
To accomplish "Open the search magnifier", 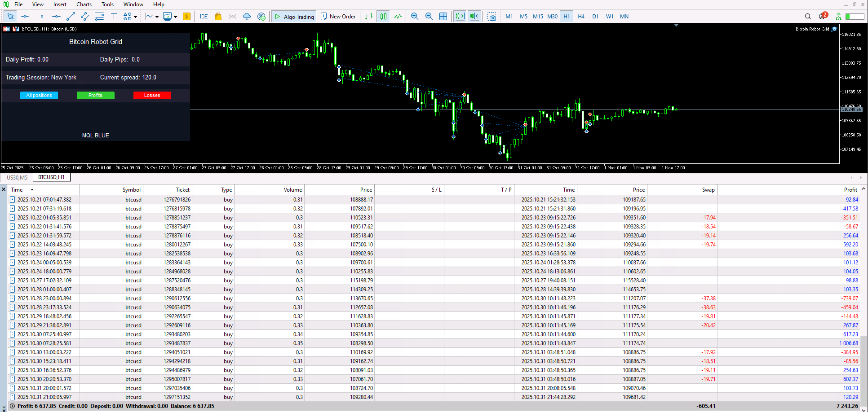I will click(808, 17).
